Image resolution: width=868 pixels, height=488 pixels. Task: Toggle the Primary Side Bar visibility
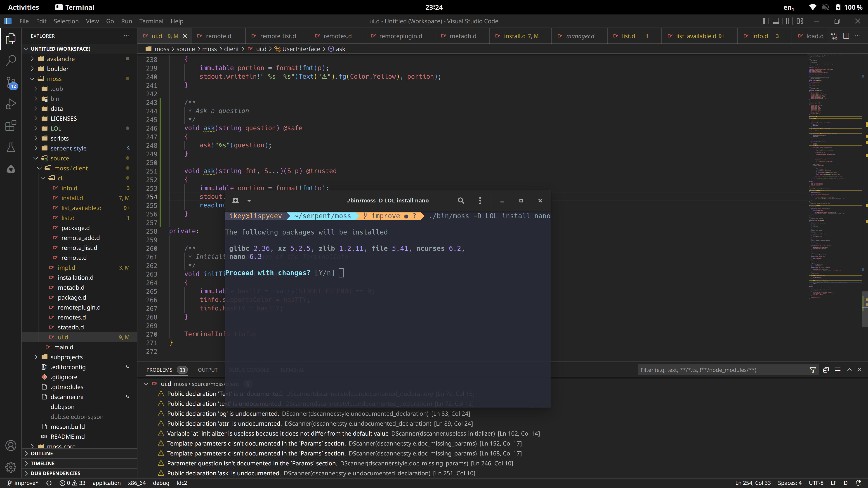pos(766,21)
